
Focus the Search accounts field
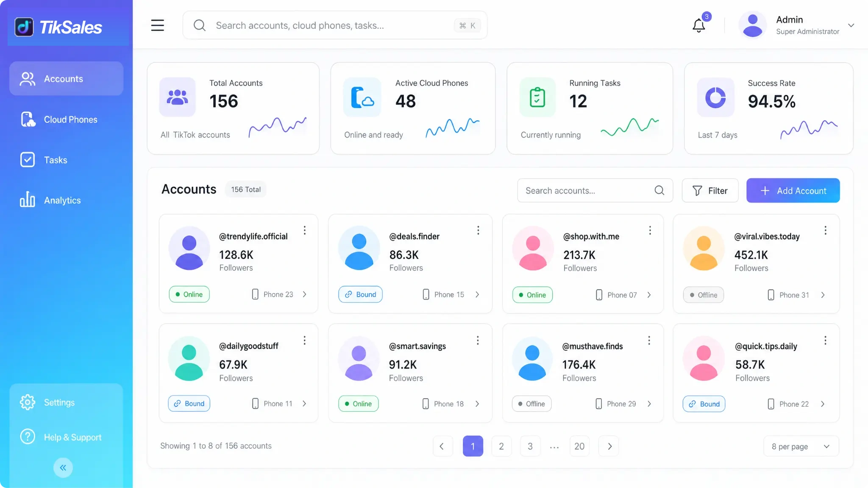(595, 191)
